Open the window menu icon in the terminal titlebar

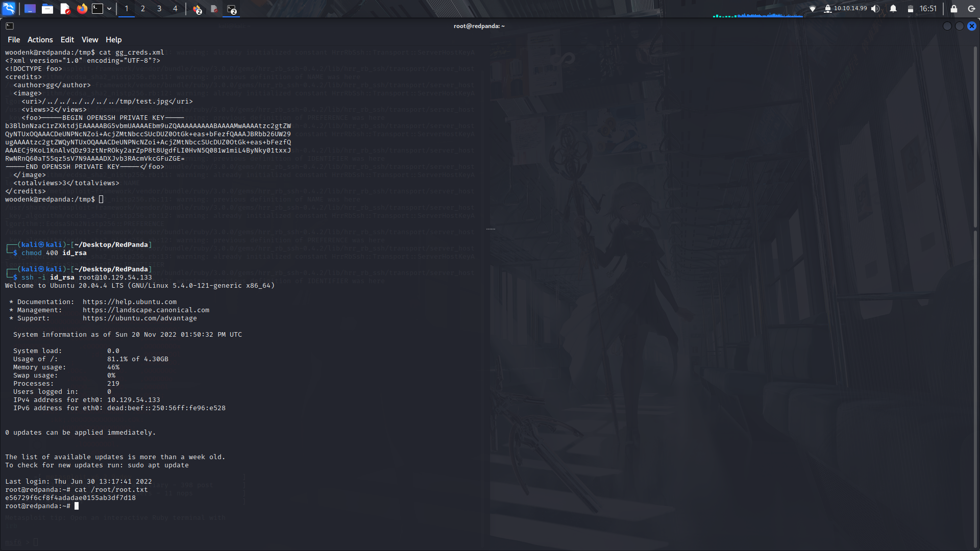coord(9,26)
